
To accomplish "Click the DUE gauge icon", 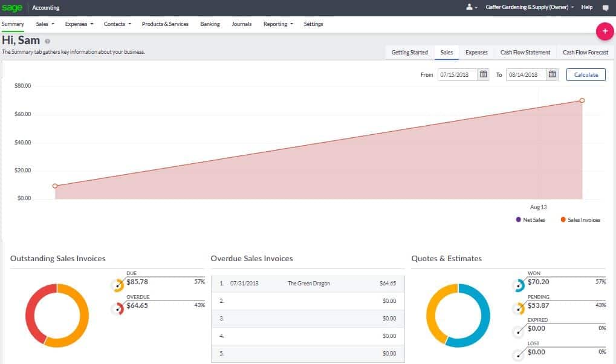I will [x=117, y=285].
